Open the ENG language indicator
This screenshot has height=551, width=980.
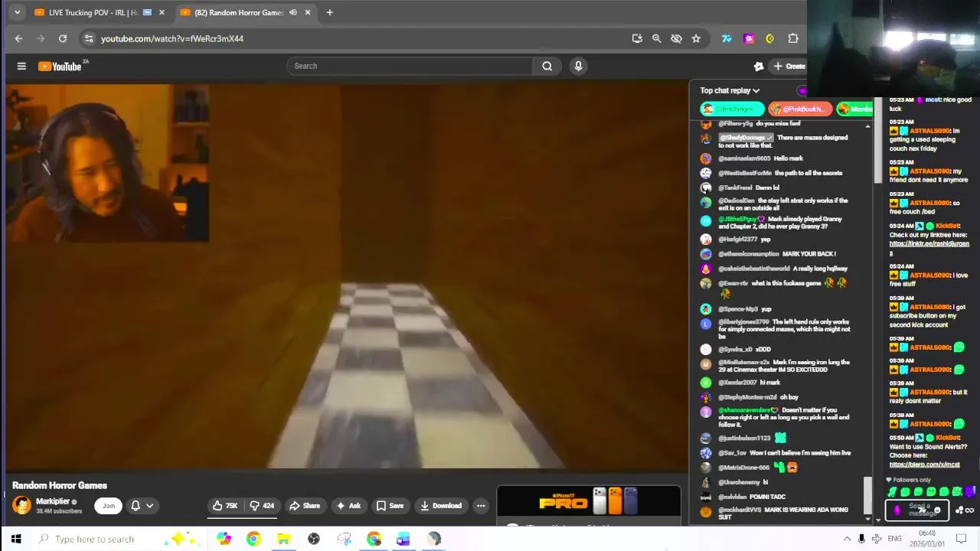(x=894, y=539)
